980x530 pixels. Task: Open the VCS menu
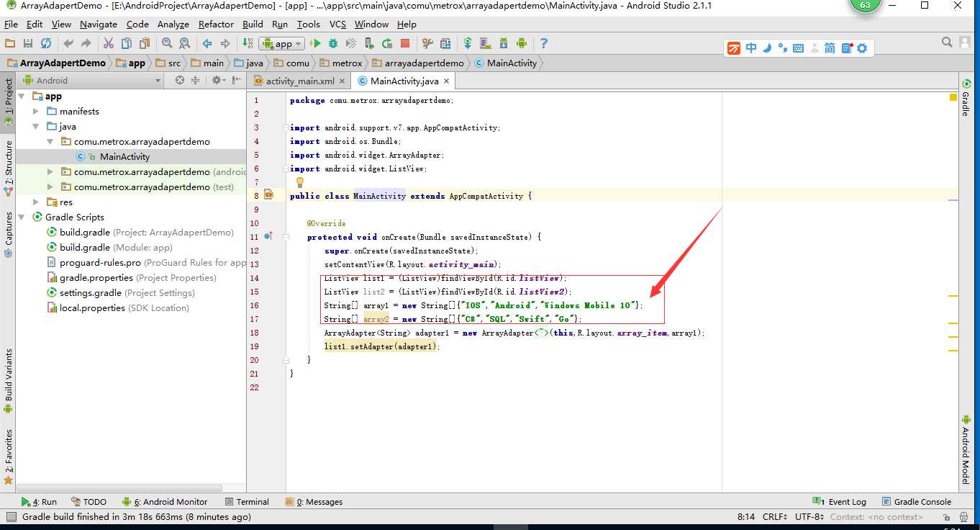tap(337, 24)
